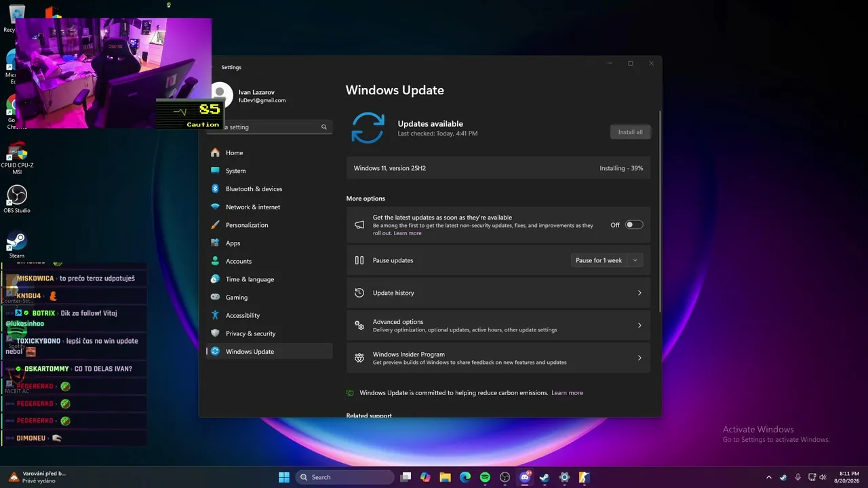
Task: Open Advanced options via its chevron
Action: pyautogui.click(x=639, y=325)
